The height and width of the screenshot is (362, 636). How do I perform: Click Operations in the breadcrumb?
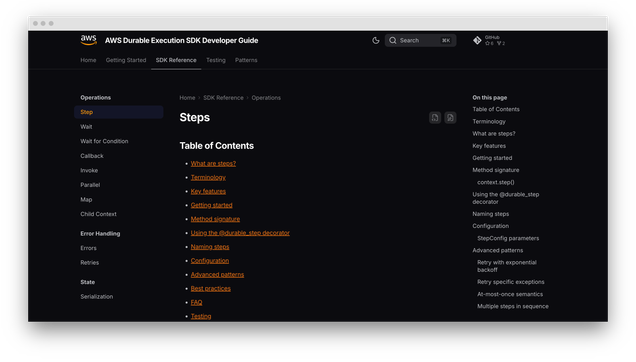[x=266, y=98]
